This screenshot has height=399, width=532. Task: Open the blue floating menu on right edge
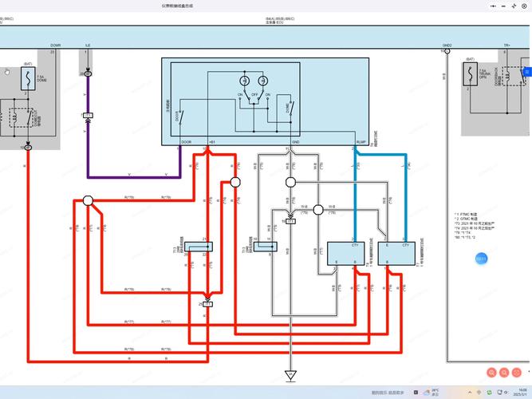point(526,72)
